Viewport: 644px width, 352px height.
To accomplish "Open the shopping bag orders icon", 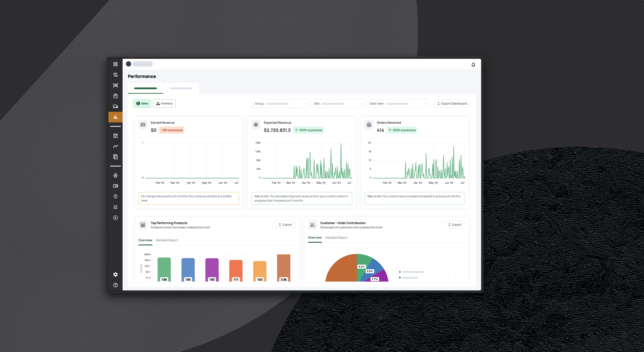I will coord(115,96).
